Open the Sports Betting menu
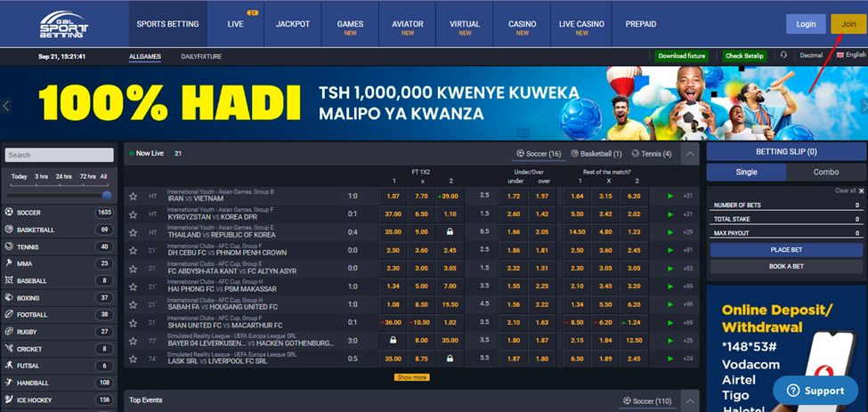 167,24
